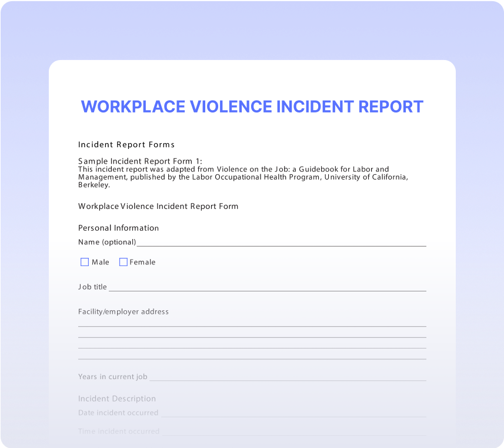Click the Facility/employer address label
Viewport: 504px width, 448px height.
124,311
